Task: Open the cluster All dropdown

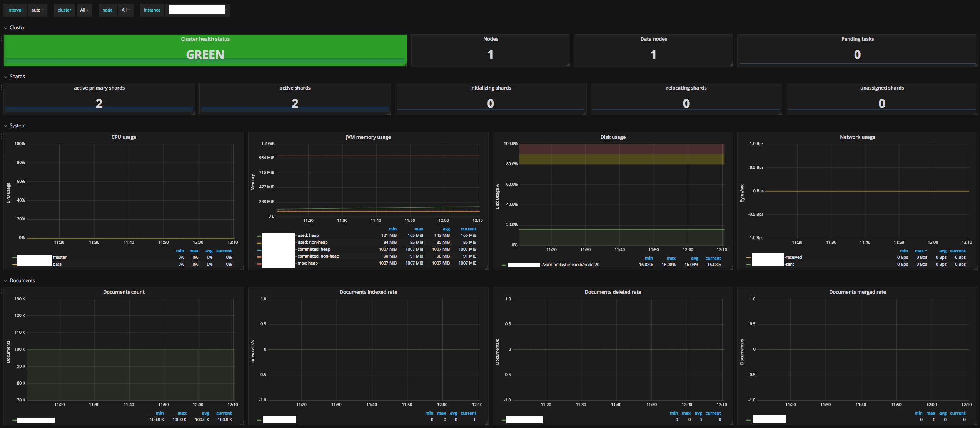Action: coord(84,10)
